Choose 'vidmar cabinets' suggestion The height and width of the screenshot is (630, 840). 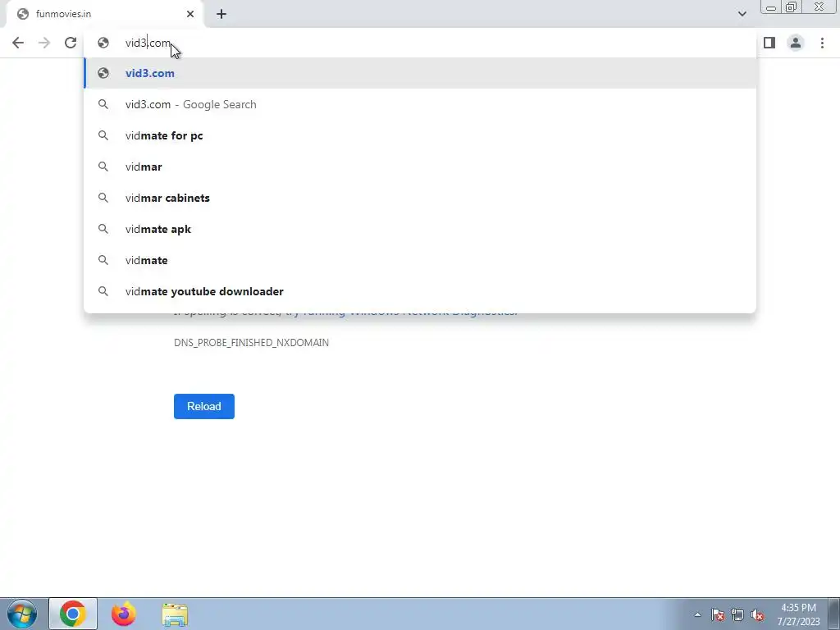click(x=420, y=198)
